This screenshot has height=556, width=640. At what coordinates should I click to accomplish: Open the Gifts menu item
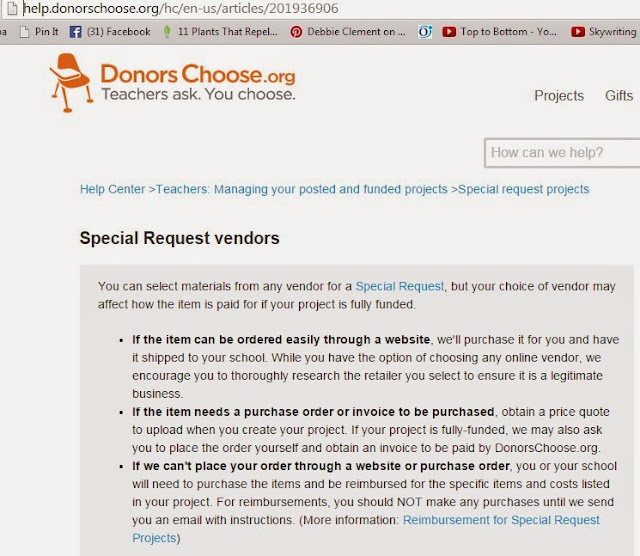[x=619, y=96]
